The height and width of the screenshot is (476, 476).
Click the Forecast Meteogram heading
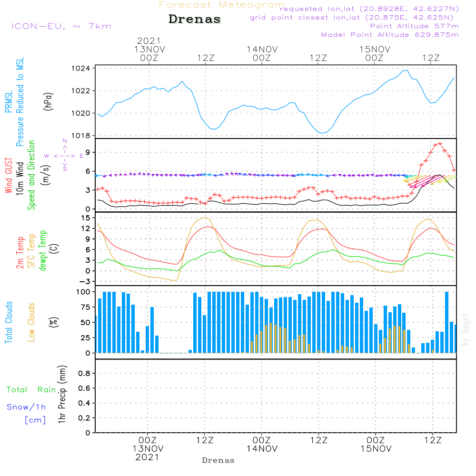[x=221, y=5]
